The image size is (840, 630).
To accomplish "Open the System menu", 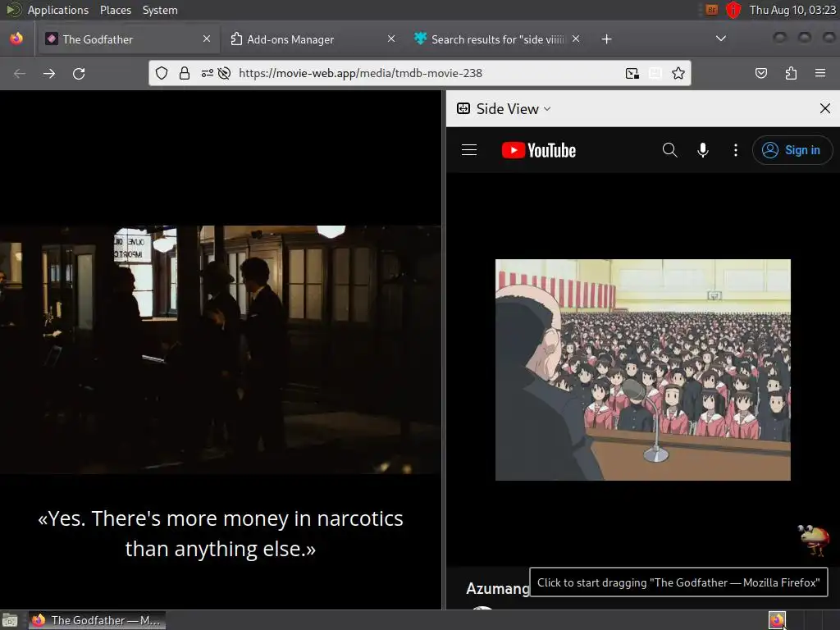I will 160,10.
